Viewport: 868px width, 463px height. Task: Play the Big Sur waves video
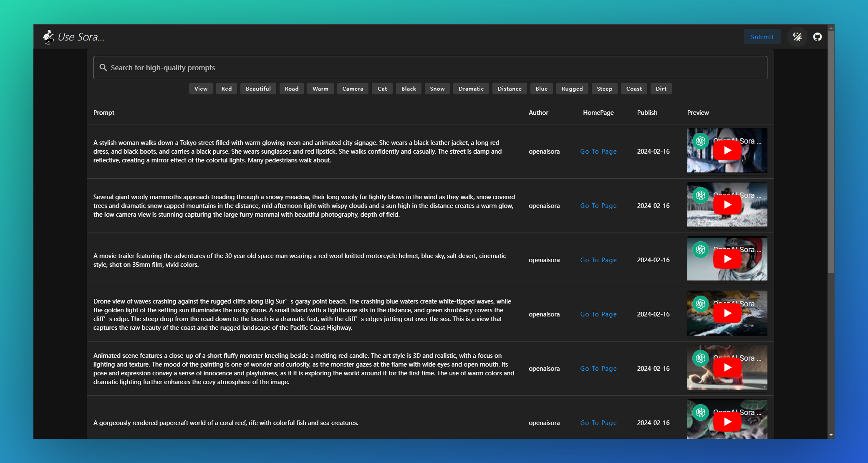(x=727, y=314)
